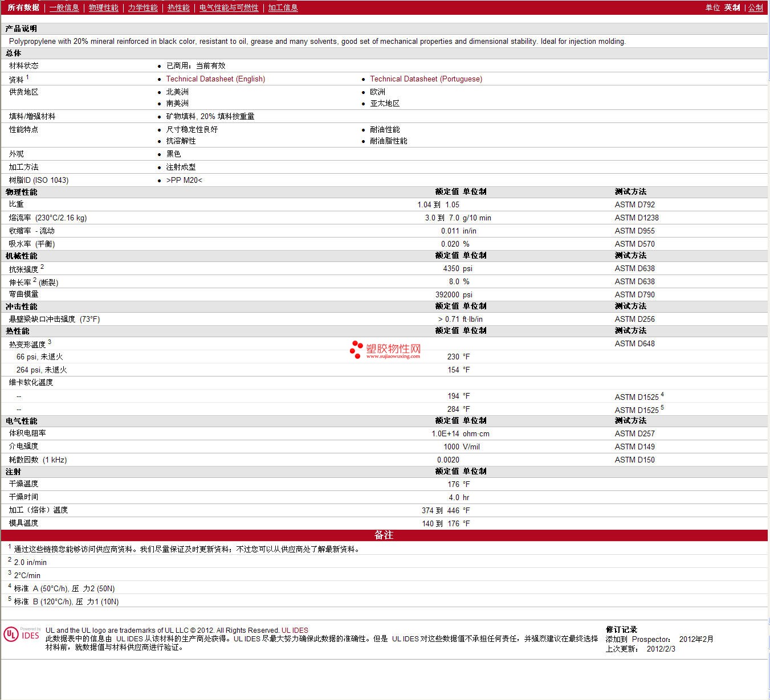Switch units to 公制
The width and height of the screenshot is (770, 700).
[756, 7]
